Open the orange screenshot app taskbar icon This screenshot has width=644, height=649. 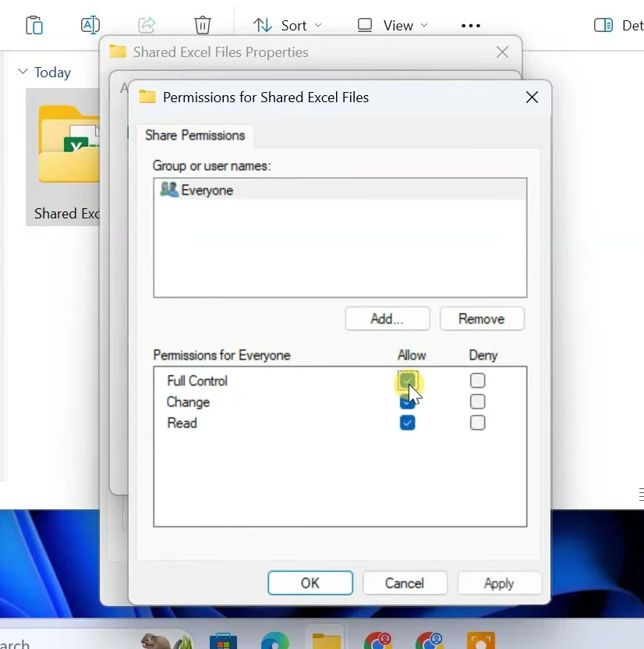point(480,640)
